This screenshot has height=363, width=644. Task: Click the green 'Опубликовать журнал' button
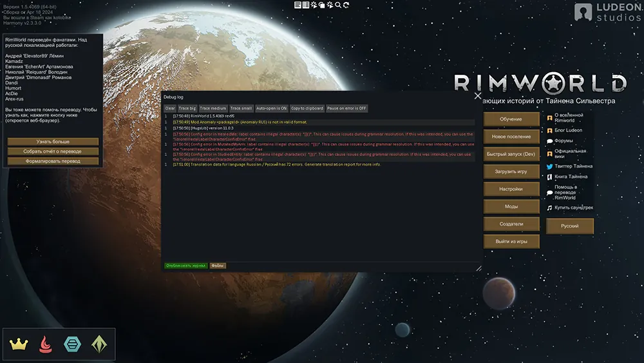pyautogui.click(x=185, y=265)
